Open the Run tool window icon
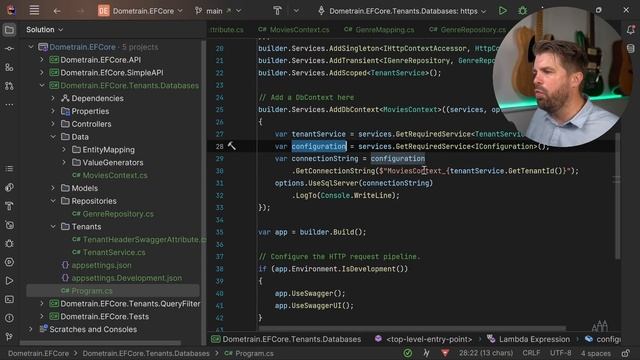Image resolution: width=640 pixels, height=360 pixels. pyautogui.click(x=9, y=281)
